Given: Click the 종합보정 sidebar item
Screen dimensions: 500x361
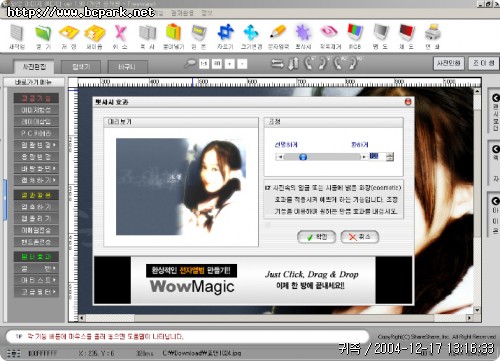Looking at the screenshot, I should (36, 156).
